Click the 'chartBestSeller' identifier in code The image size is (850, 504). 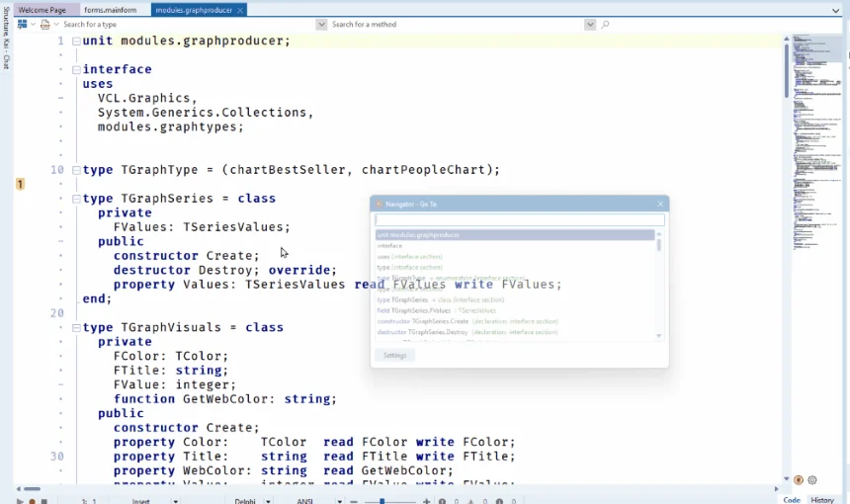[288, 170]
